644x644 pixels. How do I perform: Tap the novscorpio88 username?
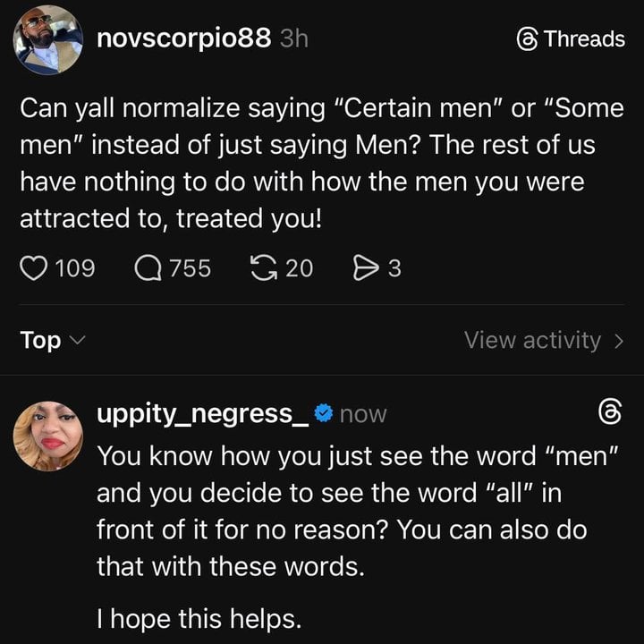183,38
